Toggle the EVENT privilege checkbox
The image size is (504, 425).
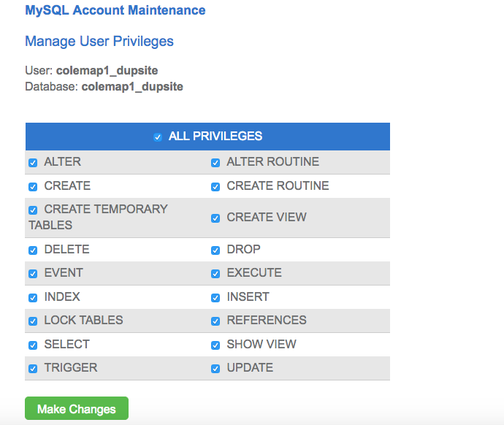33,274
